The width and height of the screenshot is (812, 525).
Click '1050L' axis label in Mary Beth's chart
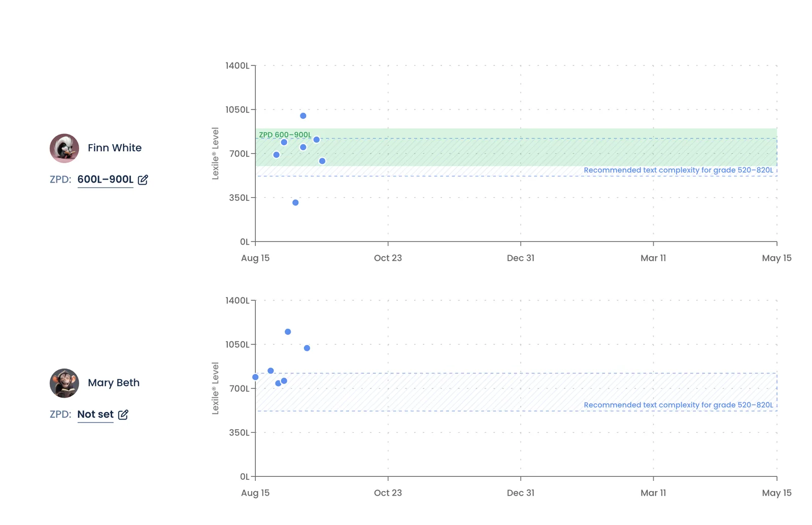tap(237, 344)
